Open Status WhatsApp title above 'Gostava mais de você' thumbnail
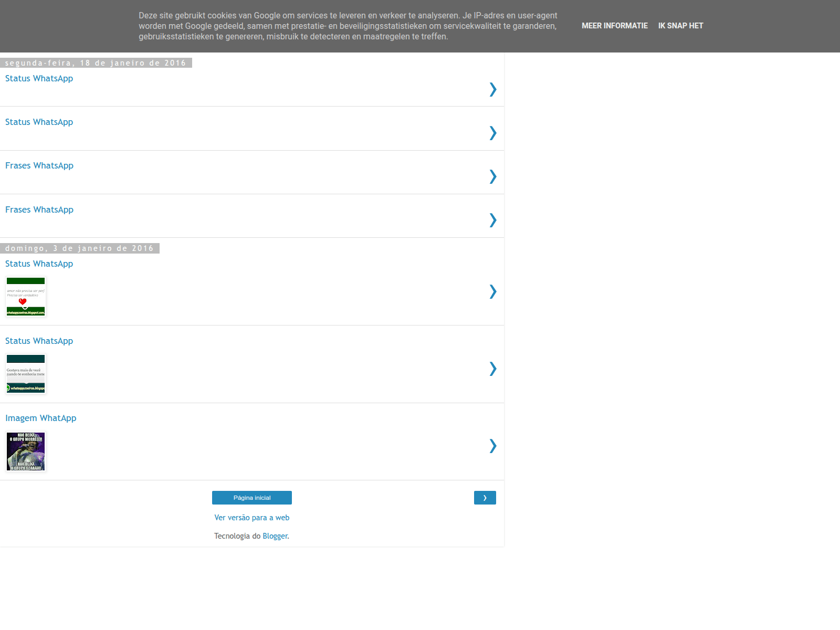840x630 pixels. 39,341
